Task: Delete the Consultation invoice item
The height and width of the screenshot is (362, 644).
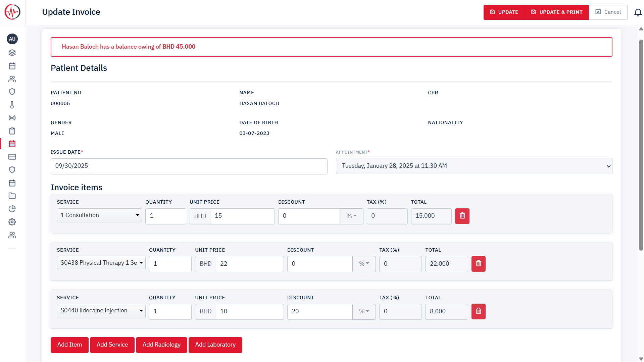Action: [x=462, y=216]
